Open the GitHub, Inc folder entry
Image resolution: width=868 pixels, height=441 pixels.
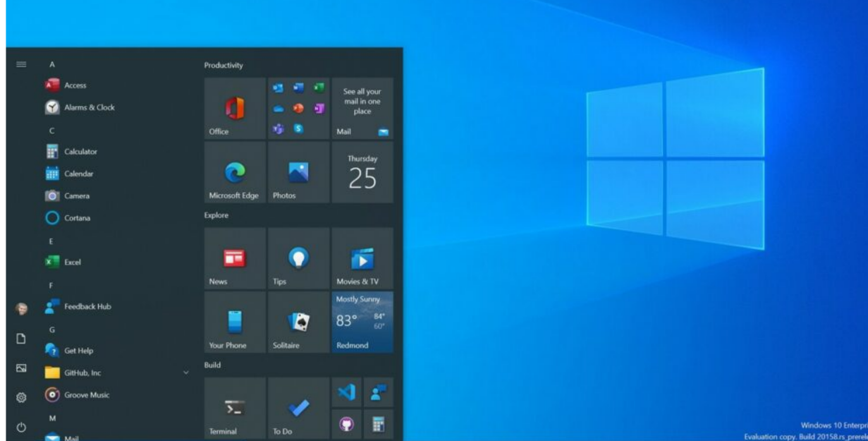tap(116, 373)
